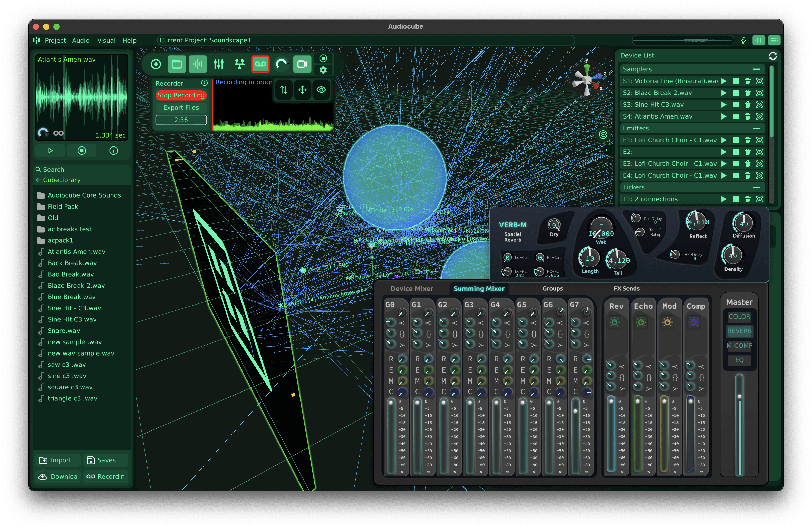812x529 pixels.
Task: Click the Saves button
Action: [105, 460]
